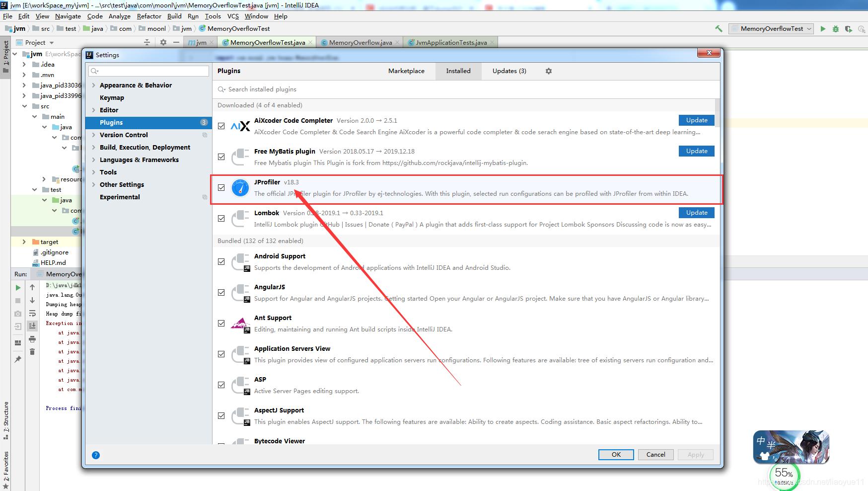Update the Lombok plugin
The width and height of the screenshot is (868, 491).
click(x=697, y=213)
